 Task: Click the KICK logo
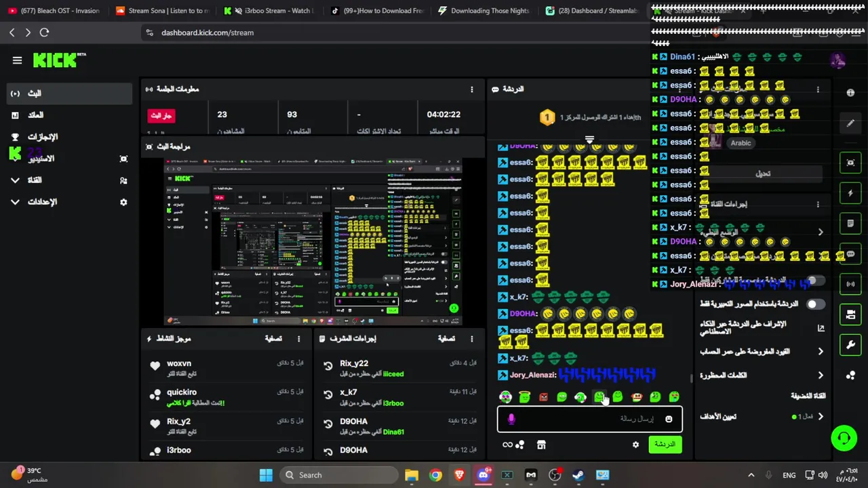point(58,60)
